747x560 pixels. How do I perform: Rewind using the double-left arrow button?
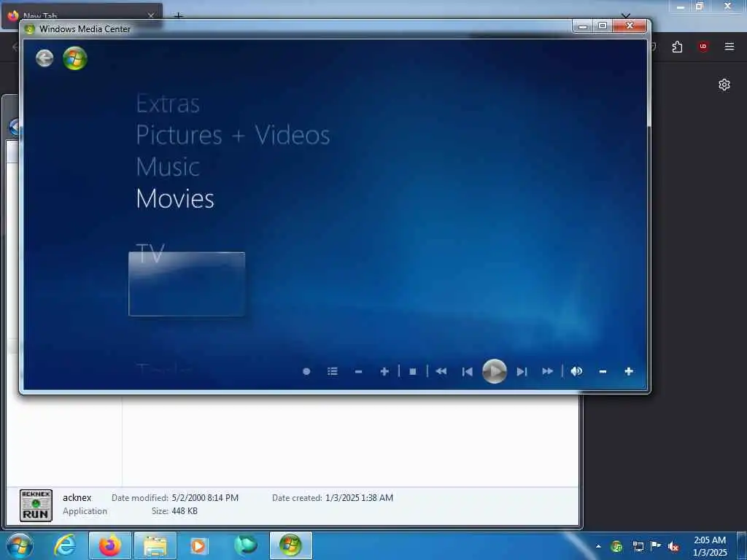pyautogui.click(x=441, y=371)
